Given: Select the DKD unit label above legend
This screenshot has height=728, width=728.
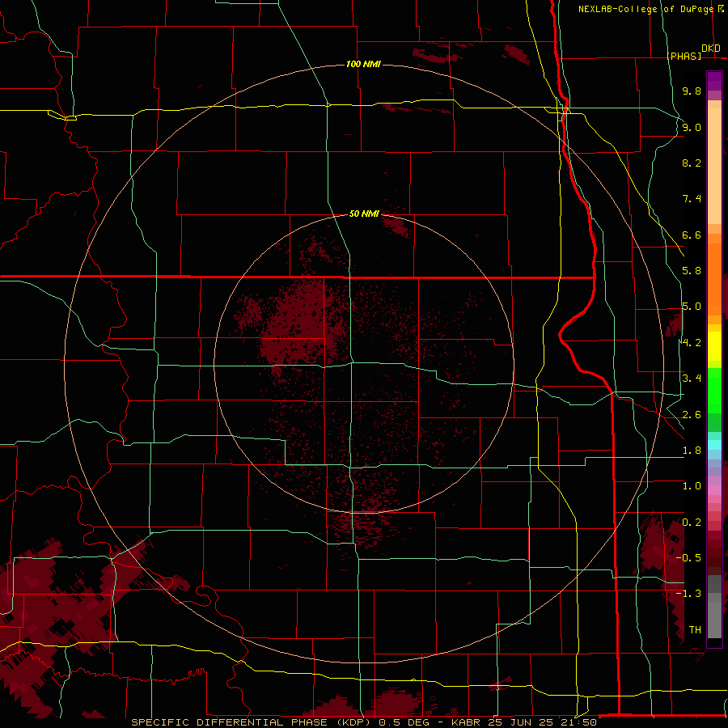Looking at the screenshot, I should [711, 49].
